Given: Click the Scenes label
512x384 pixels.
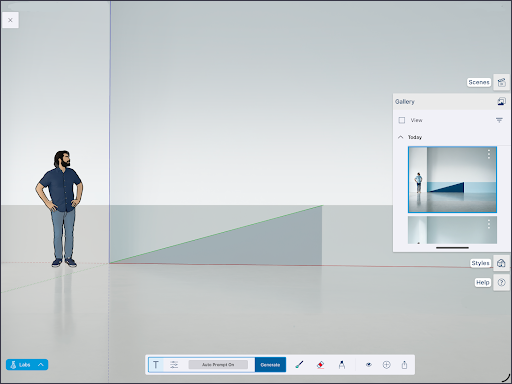Looking at the screenshot, I should (479, 82).
